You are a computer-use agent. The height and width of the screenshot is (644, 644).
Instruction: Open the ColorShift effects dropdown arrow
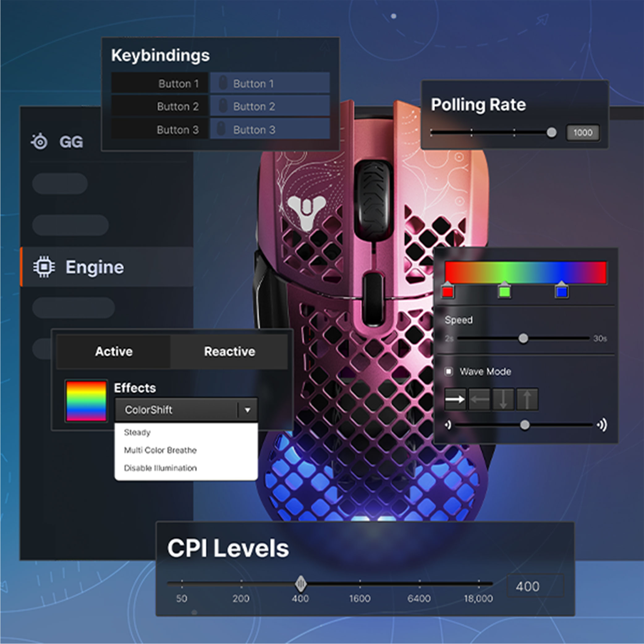point(247,410)
